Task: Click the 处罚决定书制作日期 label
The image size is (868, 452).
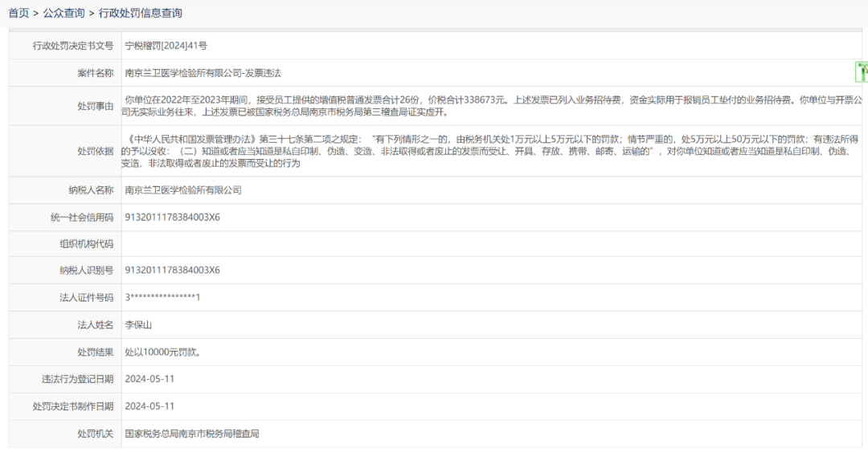Action: pyautogui.click(x=72, y=406)
